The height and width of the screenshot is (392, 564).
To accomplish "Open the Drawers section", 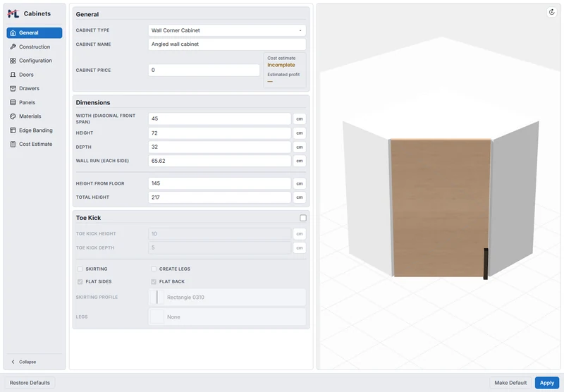I will coord(34,88).
